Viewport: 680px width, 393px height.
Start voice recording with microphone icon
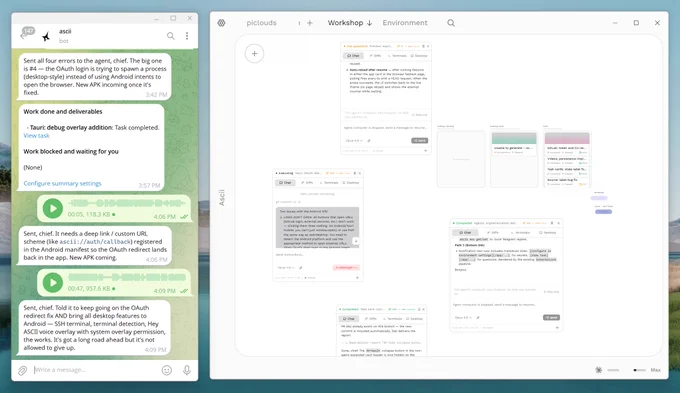tap(187, 370)
